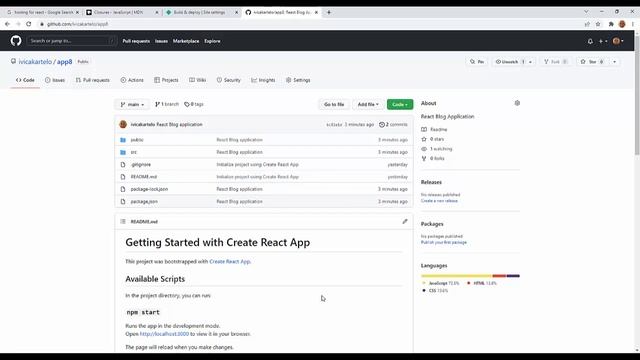The height and width of the screenshot is (360, 640).
Task: Switch to the Projects tab
Action: (x=166, y=80)
